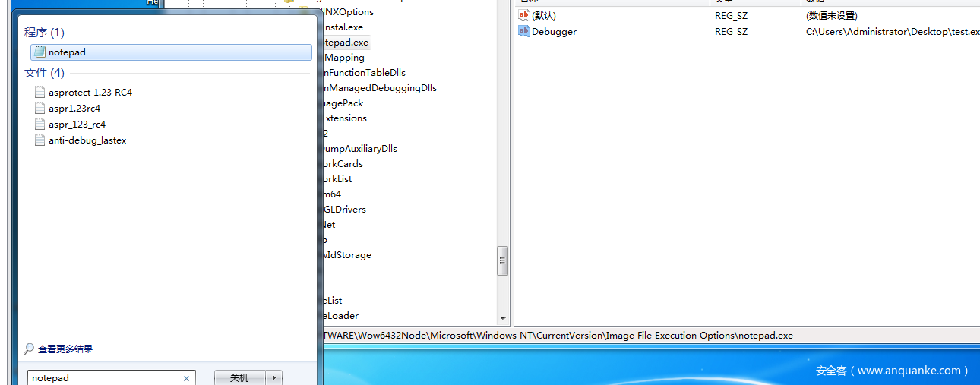Click the registry path in status bar
Image resolution: width=980 pixels, height=385 pixels.
[558, 335]
